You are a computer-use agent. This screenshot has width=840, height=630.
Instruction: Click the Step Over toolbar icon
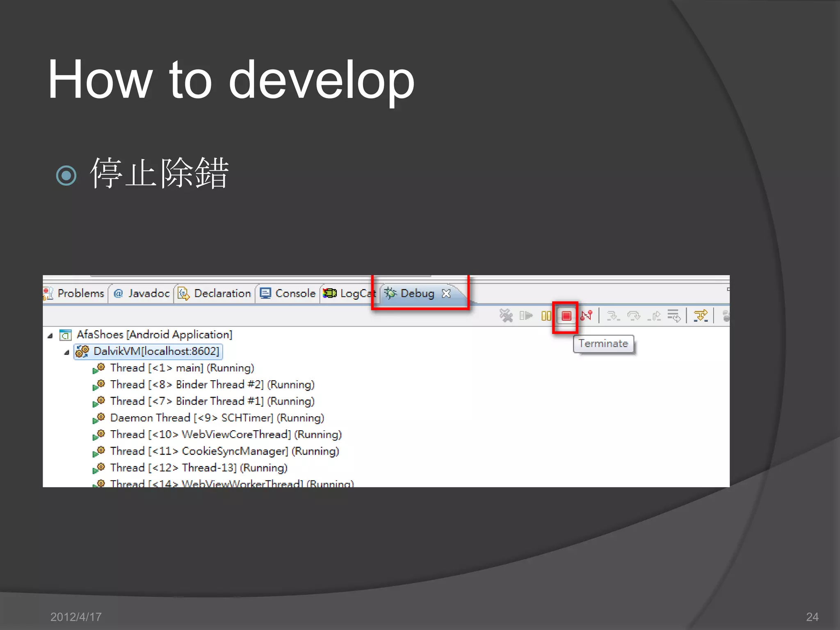click(x=634, y=316)
